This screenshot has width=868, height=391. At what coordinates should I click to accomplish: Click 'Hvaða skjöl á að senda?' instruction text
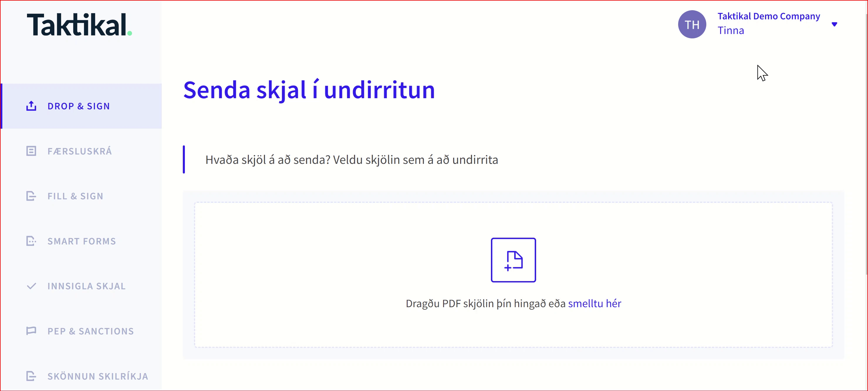point(268,160)
